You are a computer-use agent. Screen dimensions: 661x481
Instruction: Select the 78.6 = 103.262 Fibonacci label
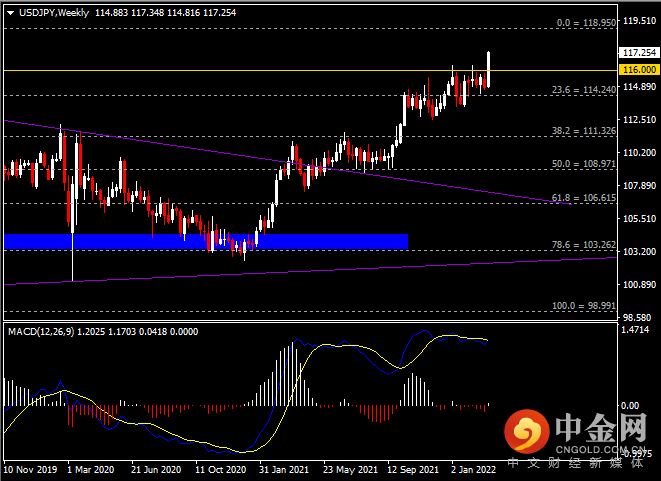(584, 245)
